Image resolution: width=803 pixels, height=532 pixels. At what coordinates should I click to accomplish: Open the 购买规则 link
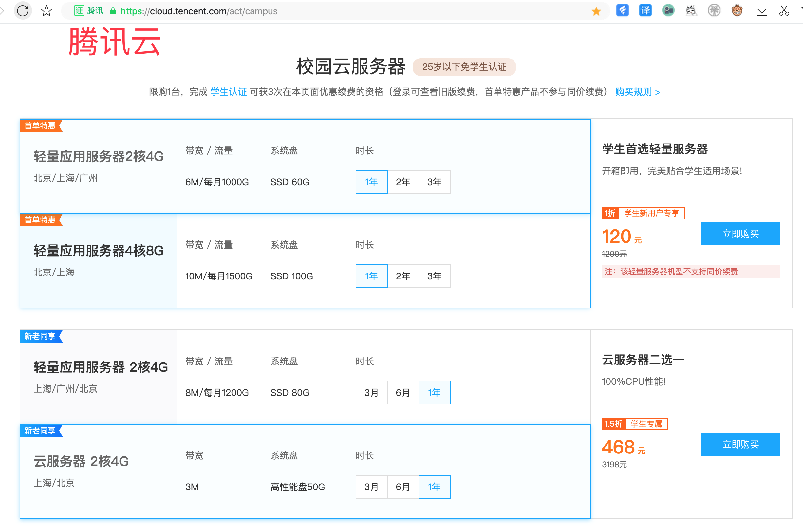[x=638, y=92]
